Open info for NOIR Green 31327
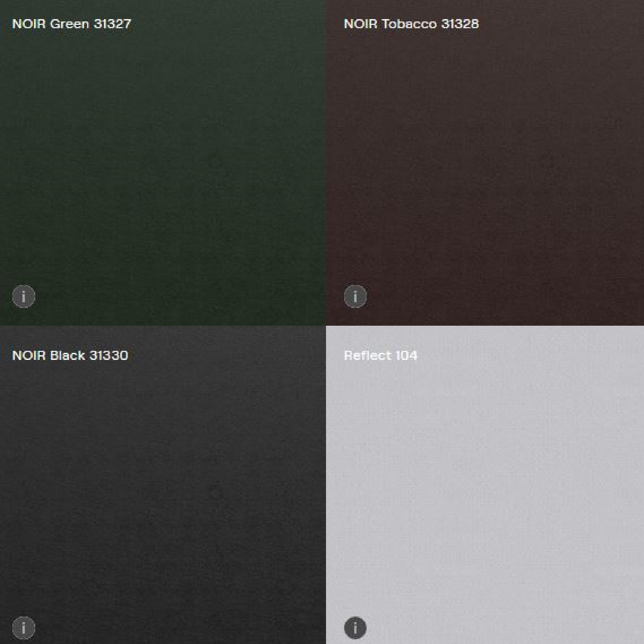 coord(23,296)
